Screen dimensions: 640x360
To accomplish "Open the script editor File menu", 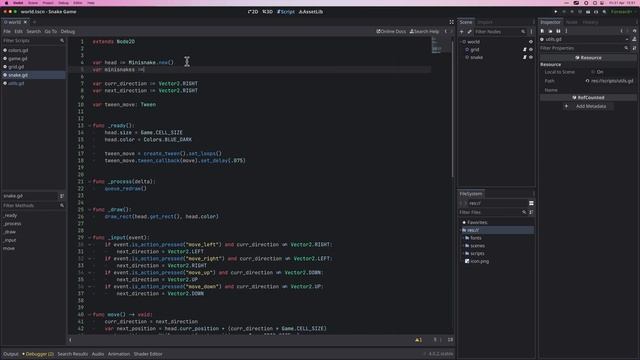I will click(7, 31).
